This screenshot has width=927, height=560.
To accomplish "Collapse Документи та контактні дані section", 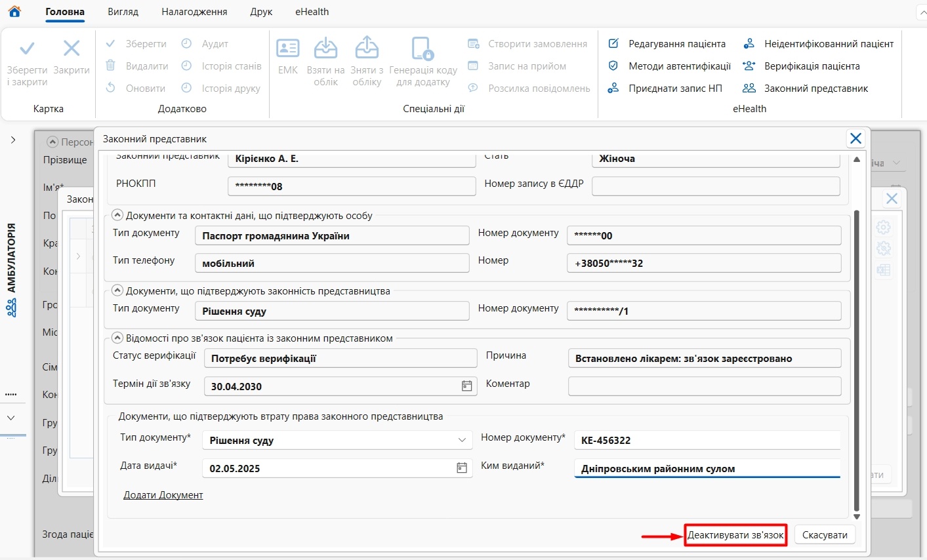I will coord(117,215).
